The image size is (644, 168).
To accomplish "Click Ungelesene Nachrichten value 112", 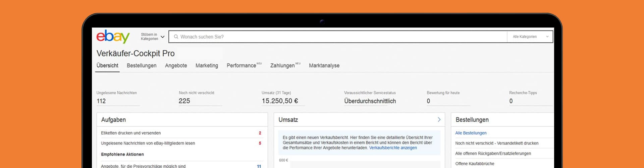I will coord(101,101).
